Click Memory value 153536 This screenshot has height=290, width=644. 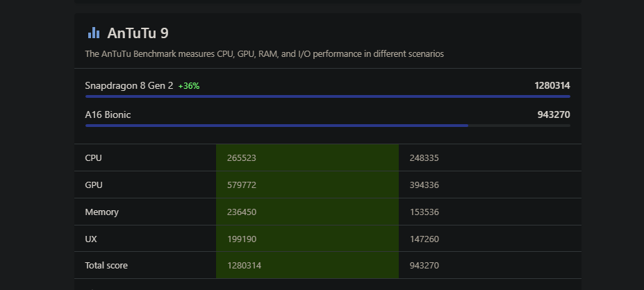424,212
